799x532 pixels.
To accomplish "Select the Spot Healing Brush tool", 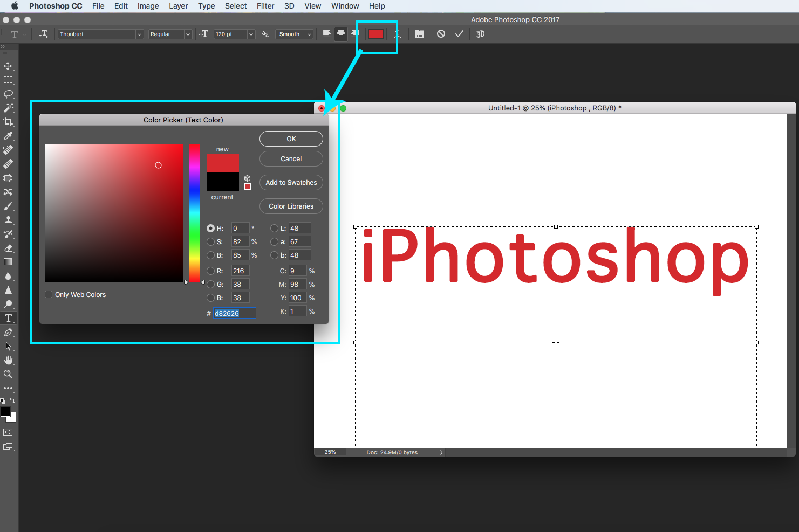I will click(8, 150).
